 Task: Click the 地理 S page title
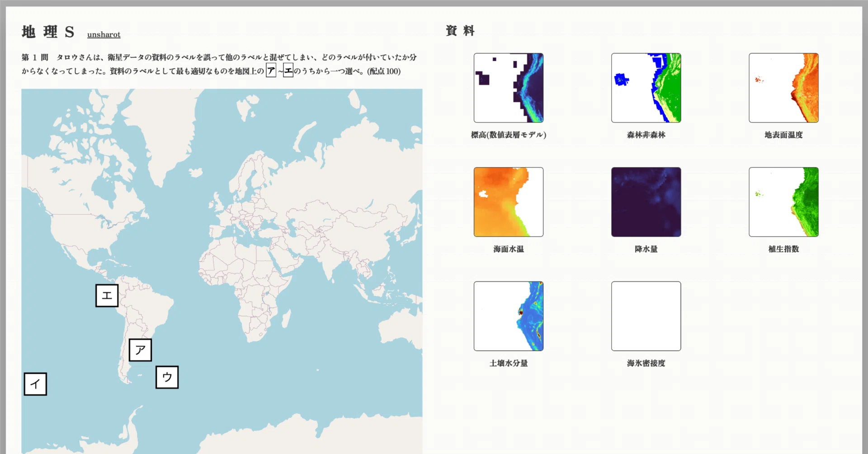click(x=48, y=32)
